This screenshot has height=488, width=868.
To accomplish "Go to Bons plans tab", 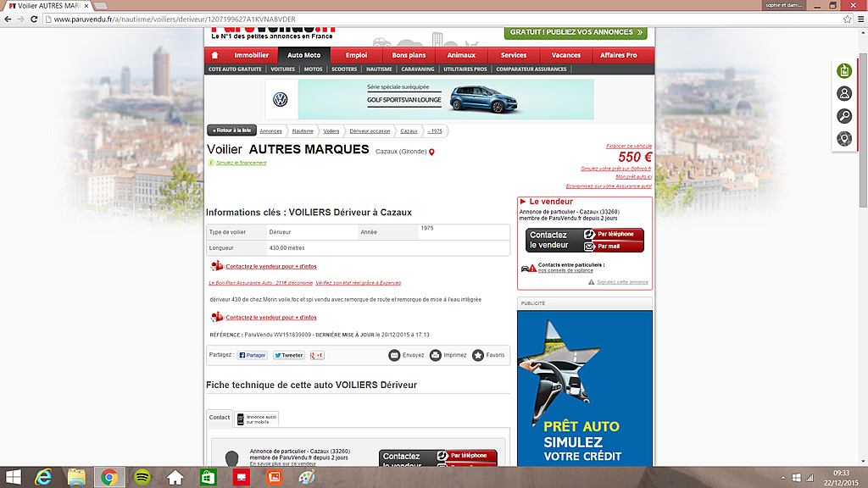I will (x=409, y=55).
